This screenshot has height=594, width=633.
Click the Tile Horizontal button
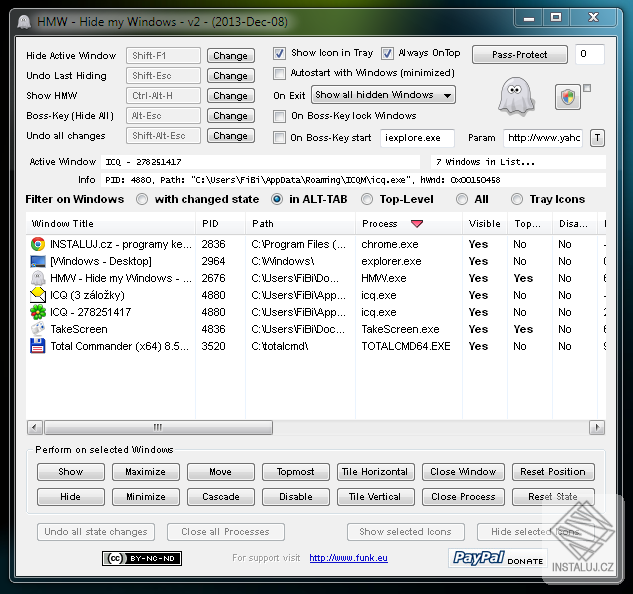tap(375, 472)
